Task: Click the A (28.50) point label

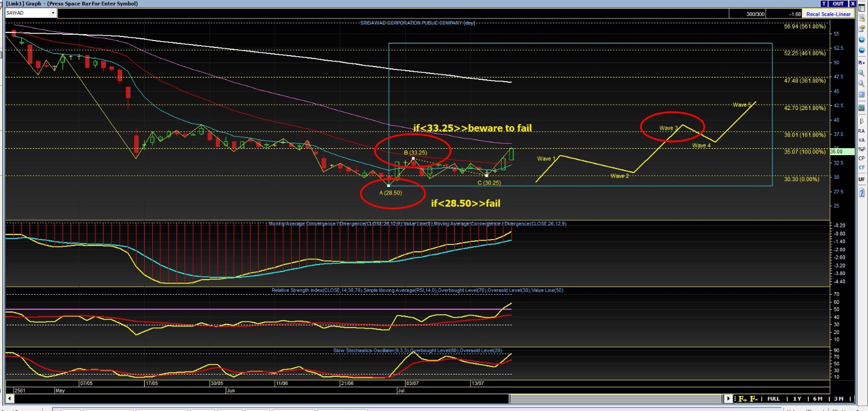Action: point(391,193)
